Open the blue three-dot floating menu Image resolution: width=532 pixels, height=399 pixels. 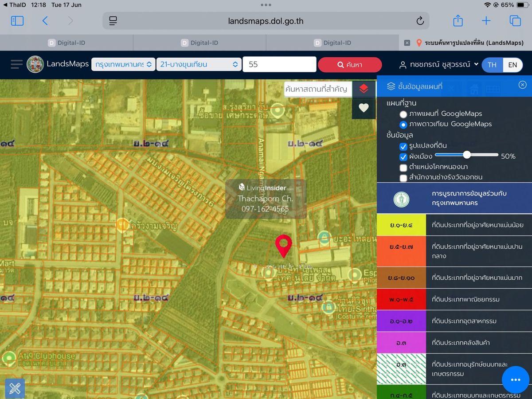coord(515,380)
